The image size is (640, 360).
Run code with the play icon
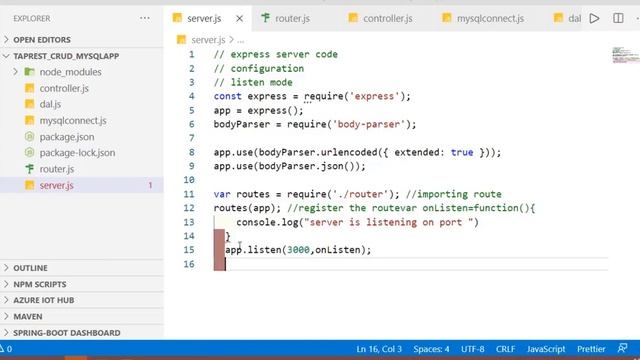594,18
